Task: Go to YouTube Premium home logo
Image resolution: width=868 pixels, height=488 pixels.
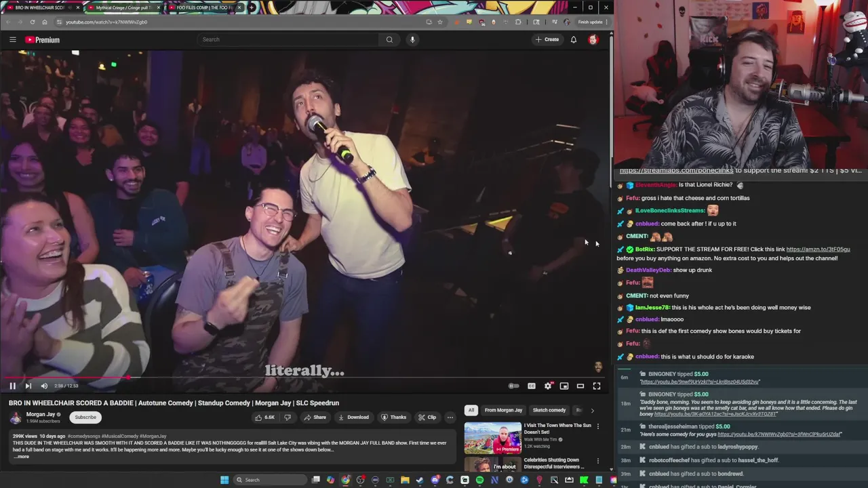Action: click(x=43, y=40)
